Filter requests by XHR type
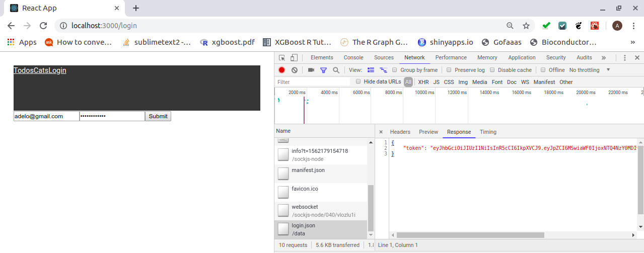 423,82
